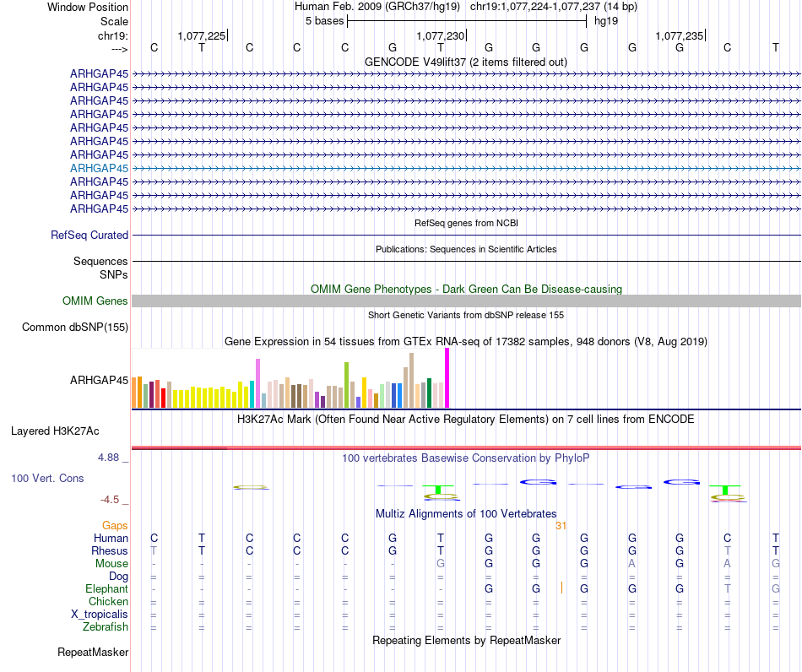
Task: Click the ARHGAP45 label beside GTEx bar chart
Action: pos(100,380)
